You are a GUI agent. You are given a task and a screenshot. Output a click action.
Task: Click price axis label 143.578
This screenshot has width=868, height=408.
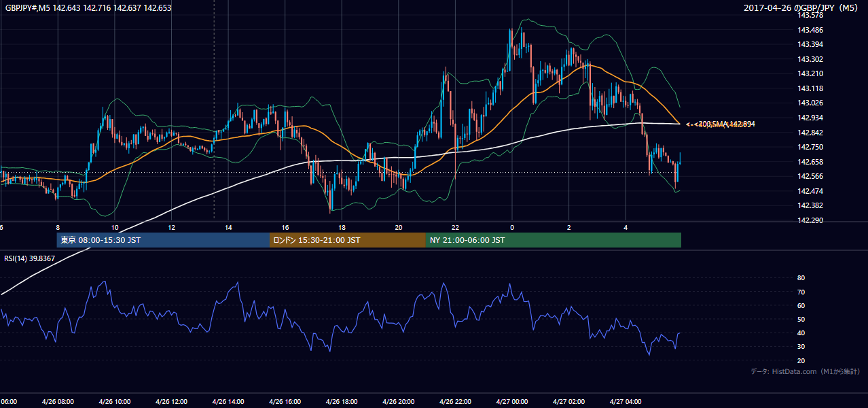pos(810,15)
